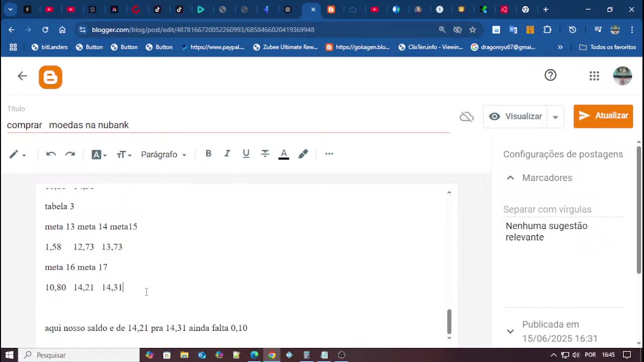Click the Blogger logo icon
644x362 pixels.
point(50,77)
